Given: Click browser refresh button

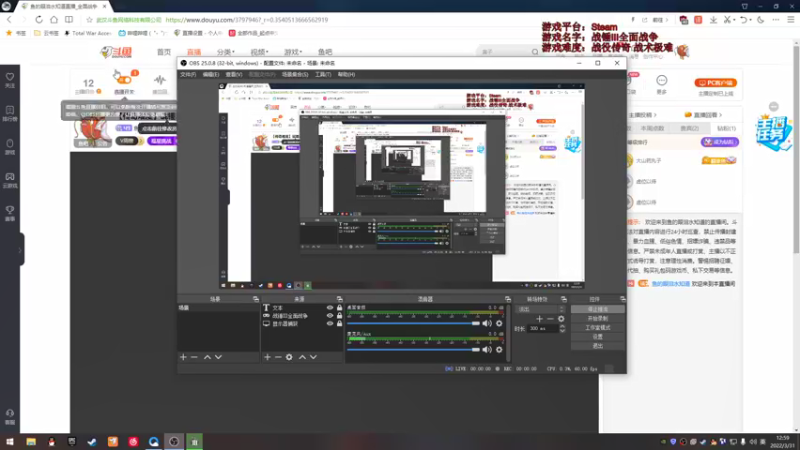Looking at the screenshot, I should [39, 20].
